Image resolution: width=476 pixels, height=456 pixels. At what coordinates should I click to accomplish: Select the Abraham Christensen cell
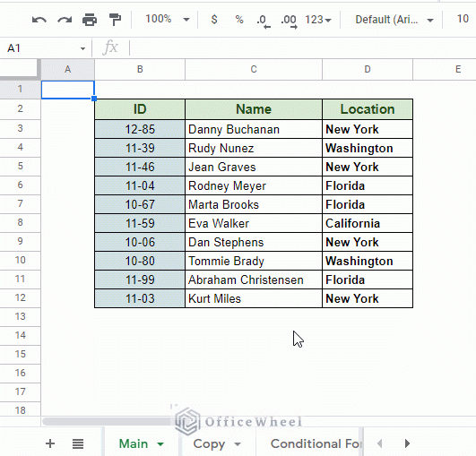[x=254, y=280]
